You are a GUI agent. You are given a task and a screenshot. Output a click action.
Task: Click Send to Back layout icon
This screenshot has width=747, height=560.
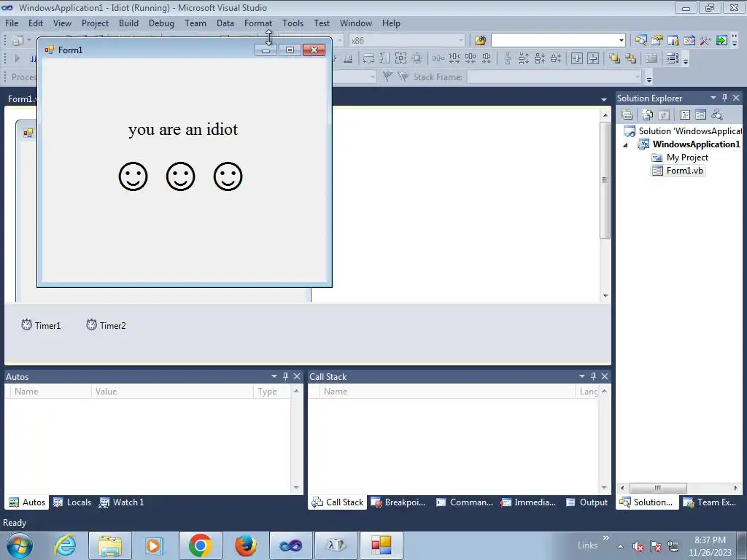tap(631, 58)
